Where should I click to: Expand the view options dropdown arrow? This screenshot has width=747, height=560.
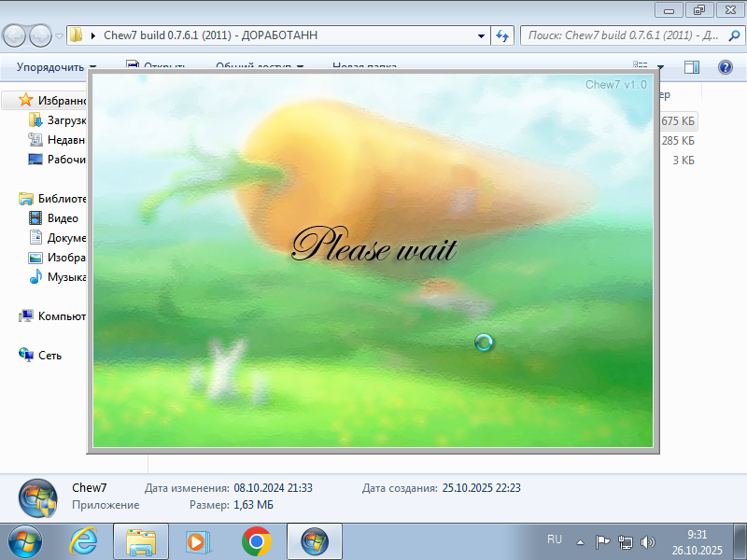click(661, 67)
